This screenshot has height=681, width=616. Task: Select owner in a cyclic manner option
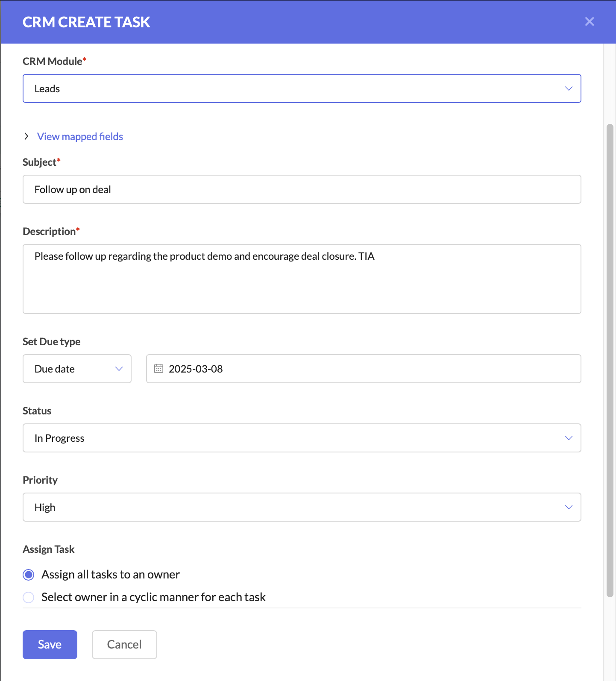point(29,597)
